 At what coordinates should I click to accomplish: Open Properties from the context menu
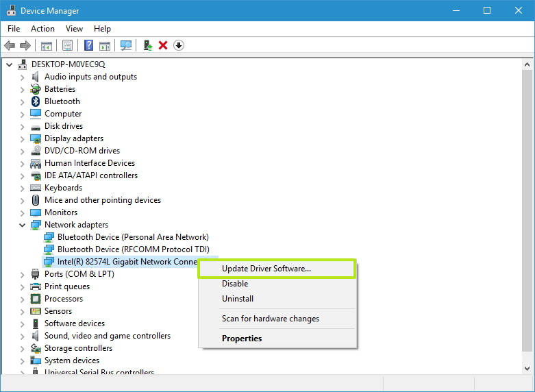pyautogui.click(x=242, y=339)
